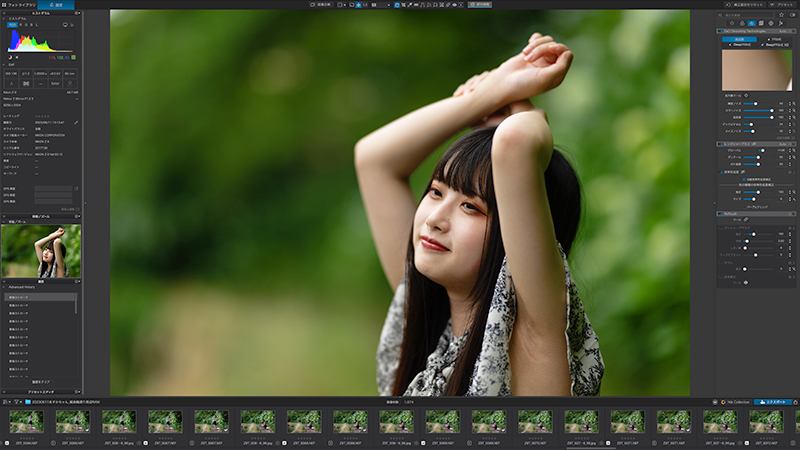Viewport: 800px width, 450px height.
Task: Click the denoising preview image area
Action: click(757, 70)
